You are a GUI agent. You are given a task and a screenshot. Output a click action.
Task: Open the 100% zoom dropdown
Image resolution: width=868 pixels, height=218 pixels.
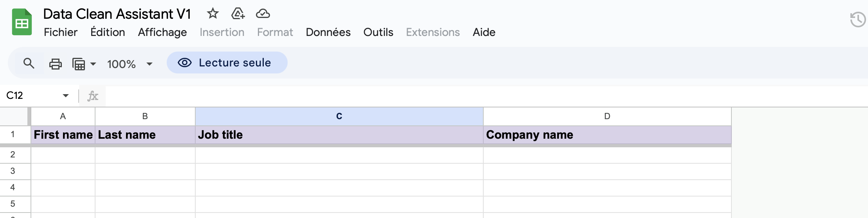pos(130,64)
